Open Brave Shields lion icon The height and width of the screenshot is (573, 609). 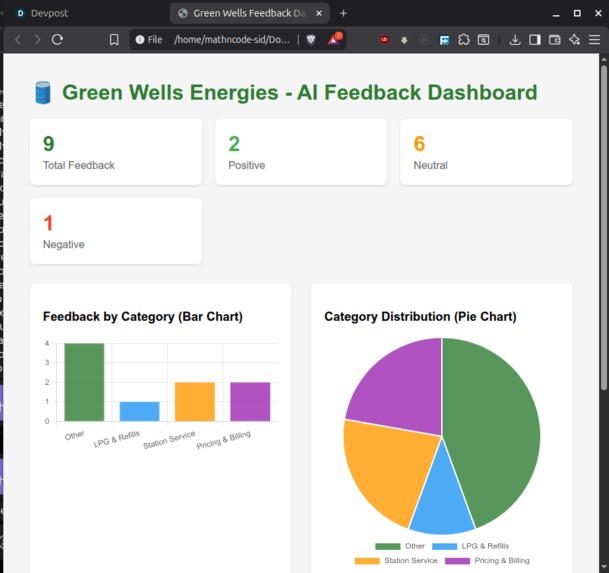(311, 40)
